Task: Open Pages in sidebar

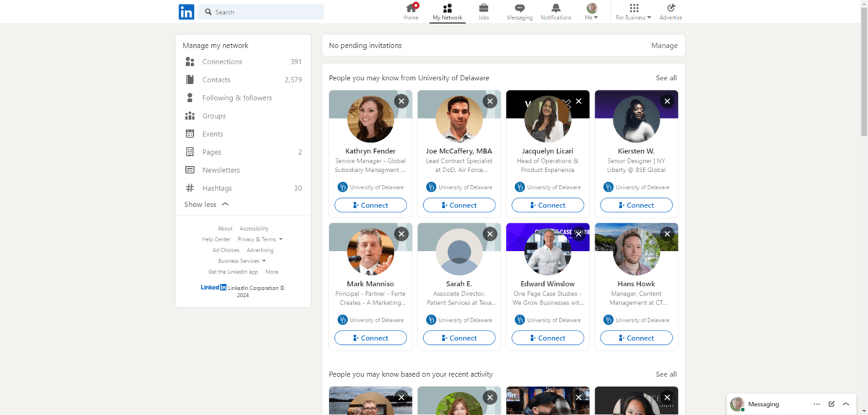Action: (243, 152)
